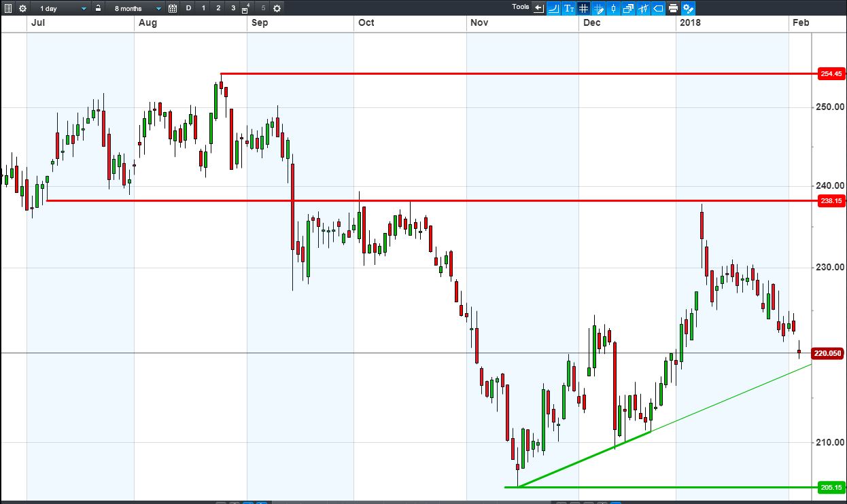Click the Nov month label on time axis

click(479, 22)
